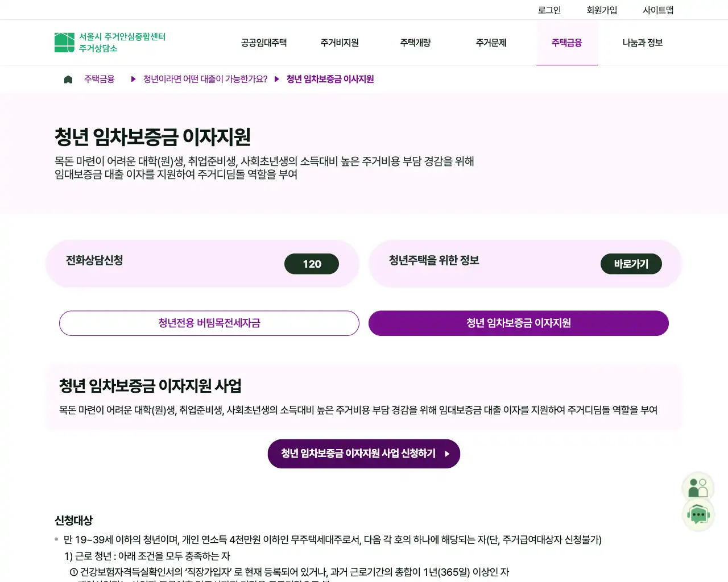Open the person-to-person consultation floating icon
Viewport: 728px width, 582px height.
click(698, 487)
